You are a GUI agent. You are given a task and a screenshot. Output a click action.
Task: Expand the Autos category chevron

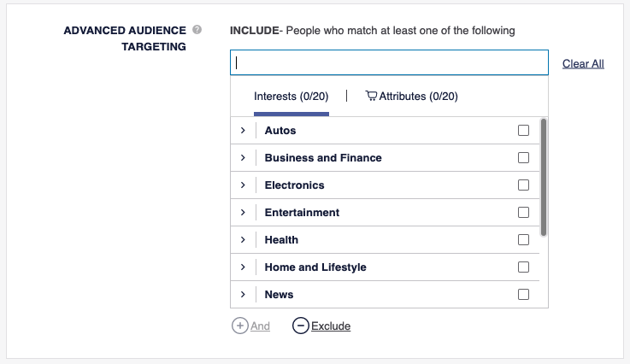tap(243, 131)
